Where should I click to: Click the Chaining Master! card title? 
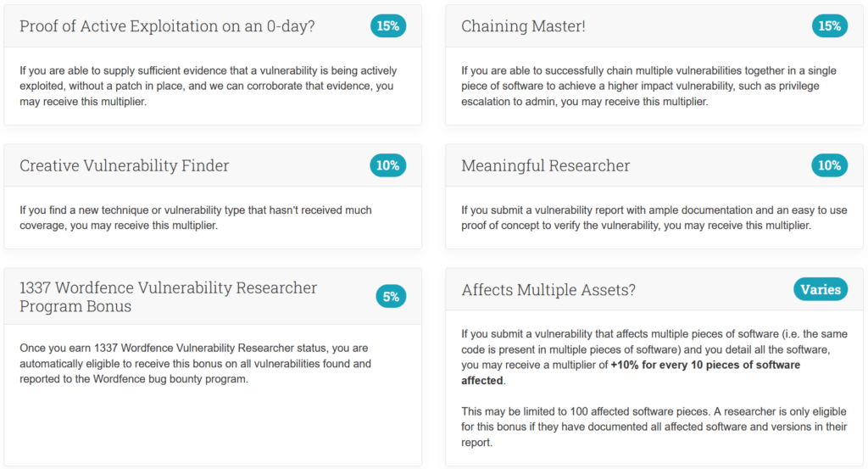point(523,26)
